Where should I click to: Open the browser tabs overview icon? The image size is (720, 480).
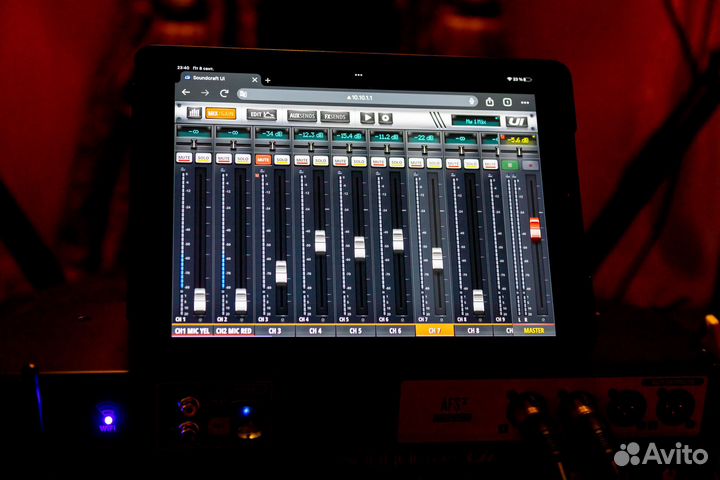click(508, 101)
